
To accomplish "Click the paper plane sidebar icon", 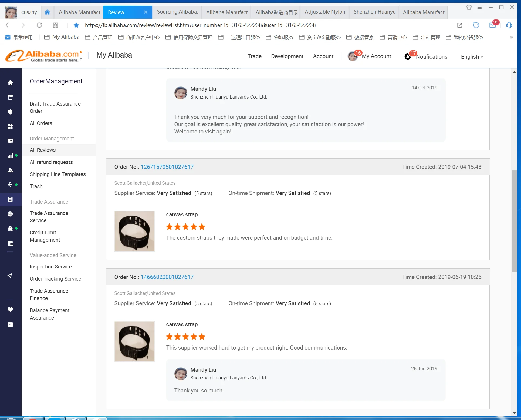I will (10, 275).
